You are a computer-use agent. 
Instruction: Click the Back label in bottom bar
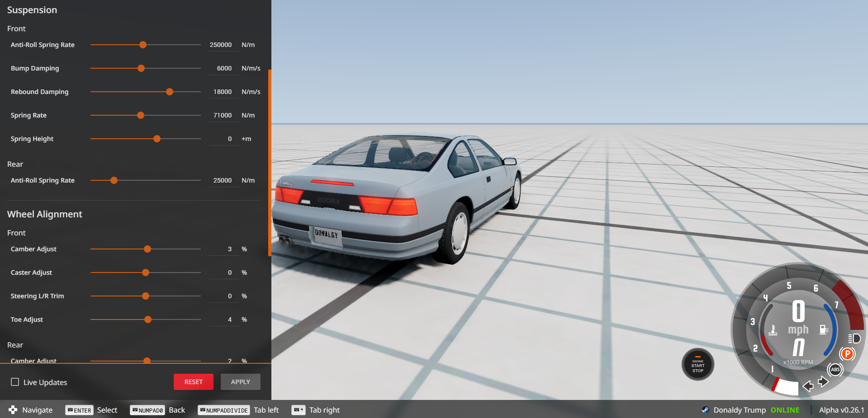(177, 410)
